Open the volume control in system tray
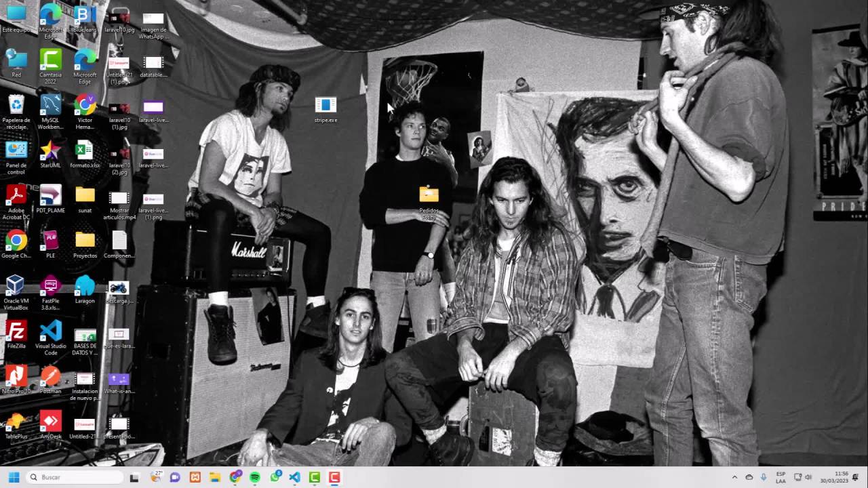868x488 pixels. coord(808,477)
